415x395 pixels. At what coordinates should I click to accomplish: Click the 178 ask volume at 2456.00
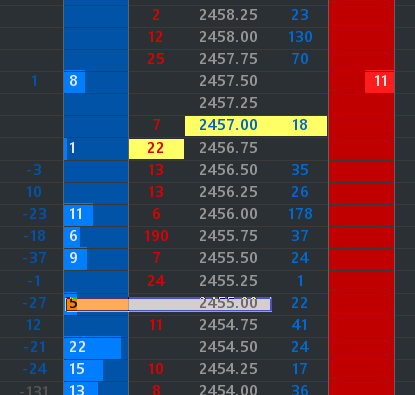coord(300,214)
